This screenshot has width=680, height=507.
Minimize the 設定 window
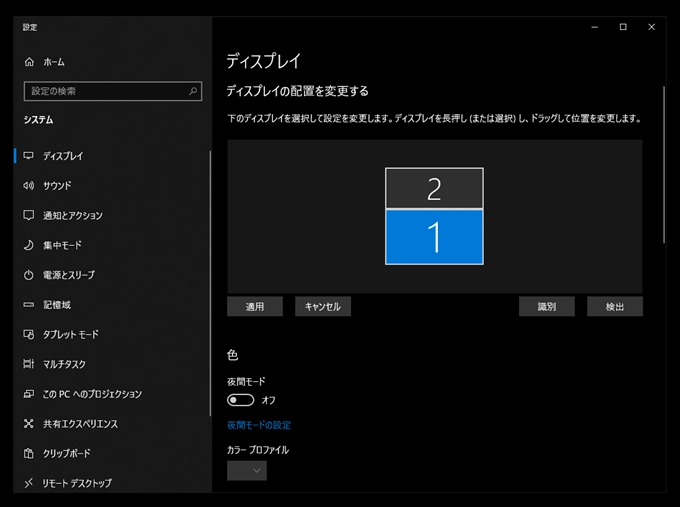pos(595,27)
